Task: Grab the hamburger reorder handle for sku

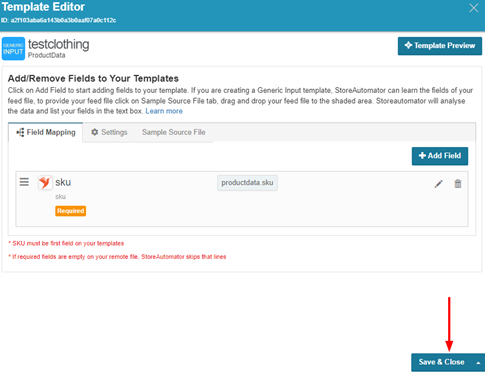Action: pos(24,182)
